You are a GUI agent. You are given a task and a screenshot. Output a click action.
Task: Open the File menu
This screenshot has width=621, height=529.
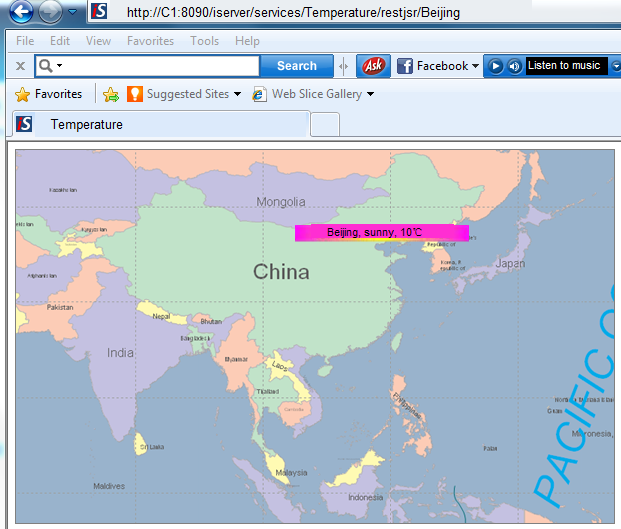[25, 41]
